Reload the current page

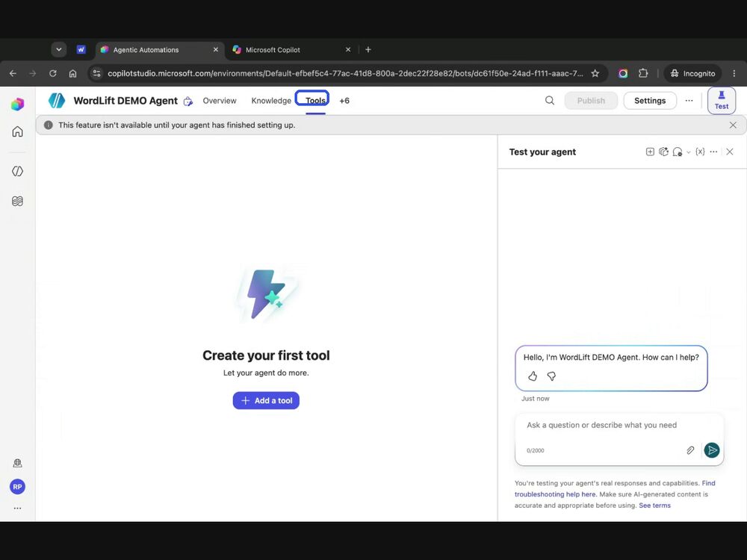[53, 73]
